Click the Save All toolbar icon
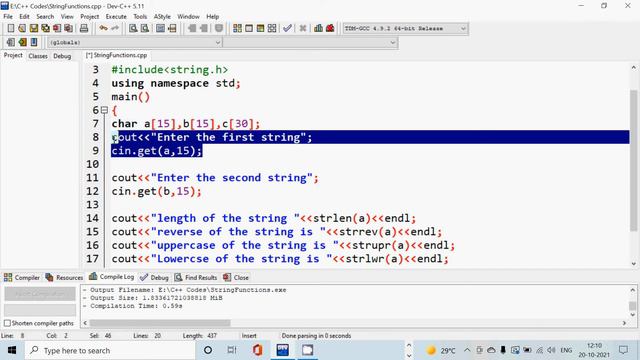The height and width of the screenshot is (360, 640). (x=45, y=28)
